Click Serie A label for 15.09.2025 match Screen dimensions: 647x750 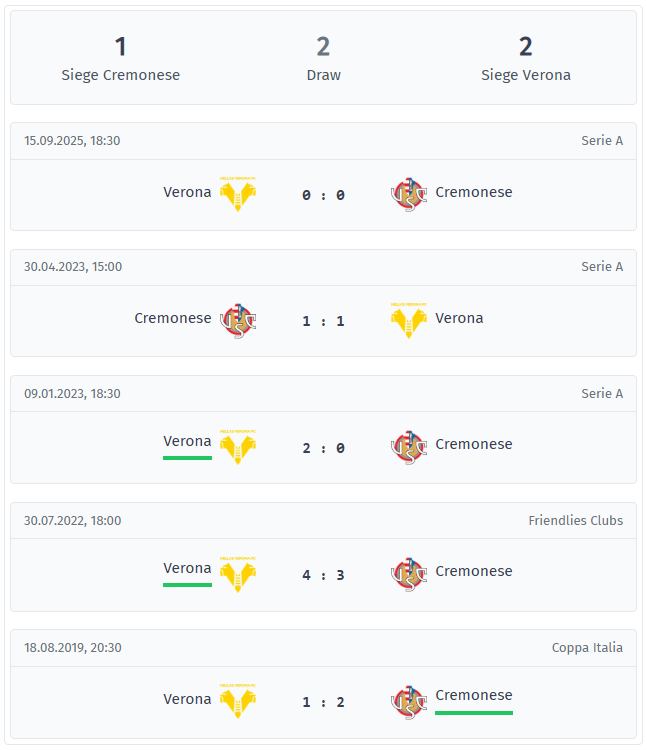[601, 141]
